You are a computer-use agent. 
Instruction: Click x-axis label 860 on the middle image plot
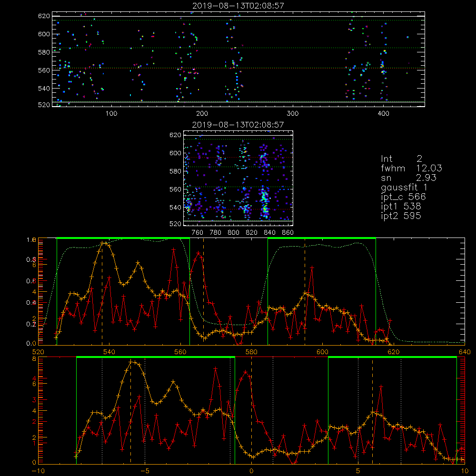coord(288,233)
